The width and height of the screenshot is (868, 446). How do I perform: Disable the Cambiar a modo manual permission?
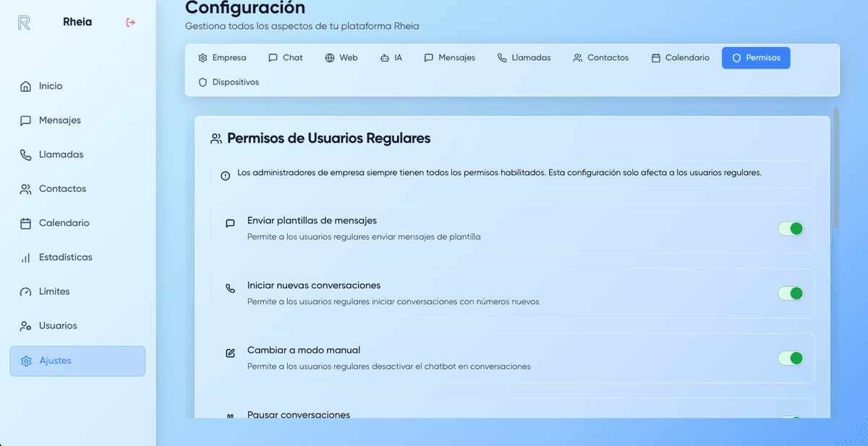point(791,358)
